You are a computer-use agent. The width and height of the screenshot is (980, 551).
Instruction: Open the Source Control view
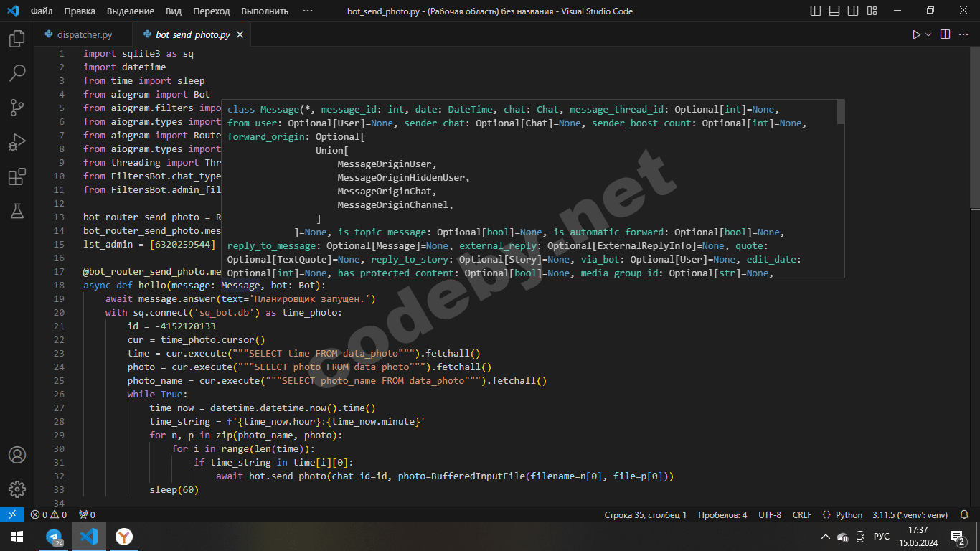17,108
